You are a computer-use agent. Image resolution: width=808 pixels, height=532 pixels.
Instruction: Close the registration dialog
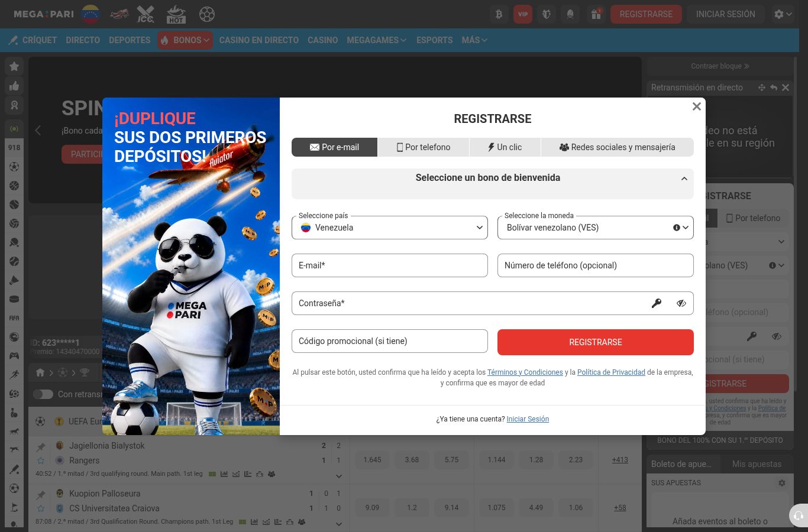(697, 106)
